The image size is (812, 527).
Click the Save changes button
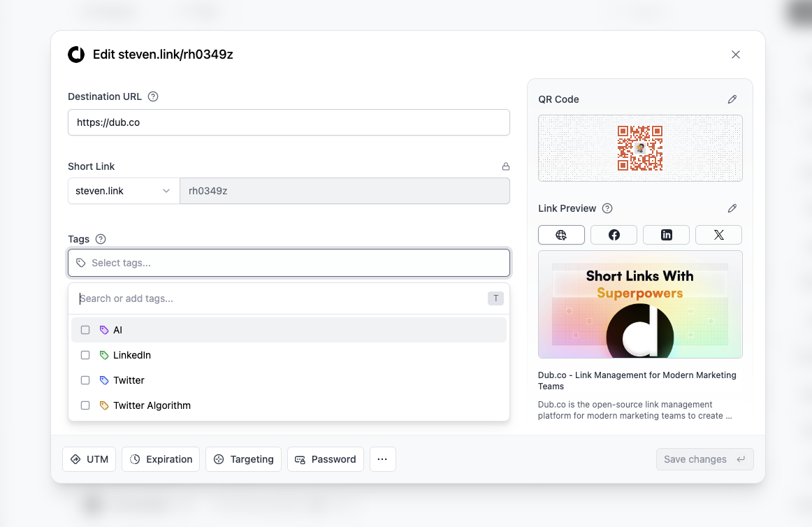point(704,459)
